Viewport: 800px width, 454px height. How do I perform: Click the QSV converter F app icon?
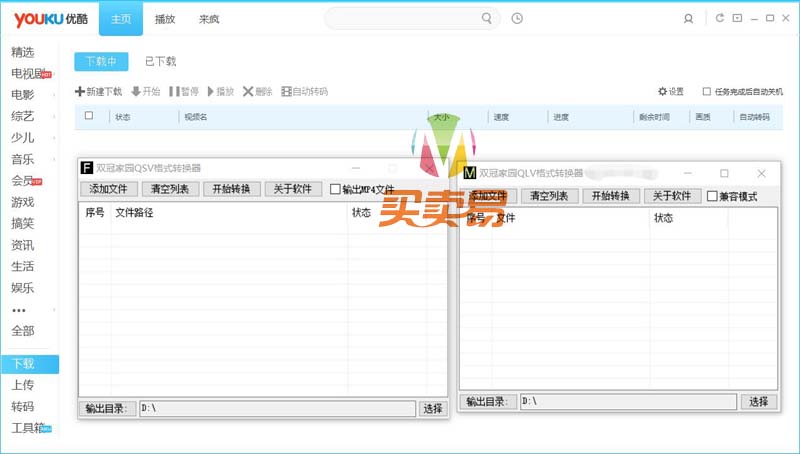tap(87, 168)
